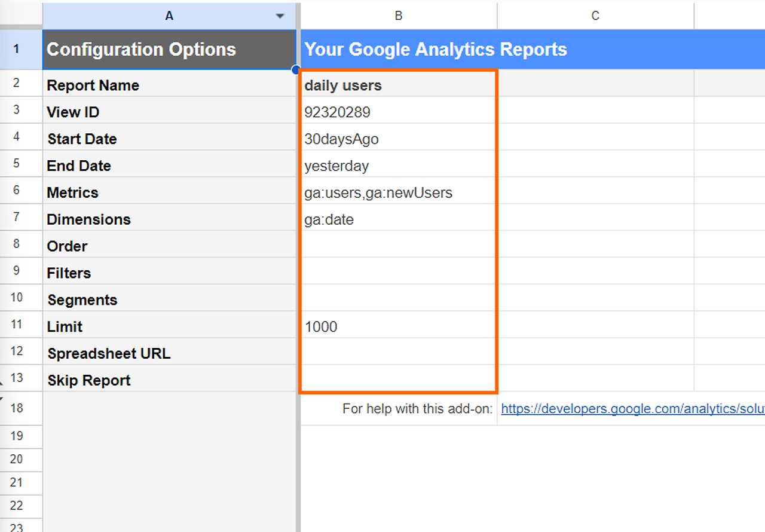
Task: Open the column A header dropdown arrow
Action: point(280,16)
